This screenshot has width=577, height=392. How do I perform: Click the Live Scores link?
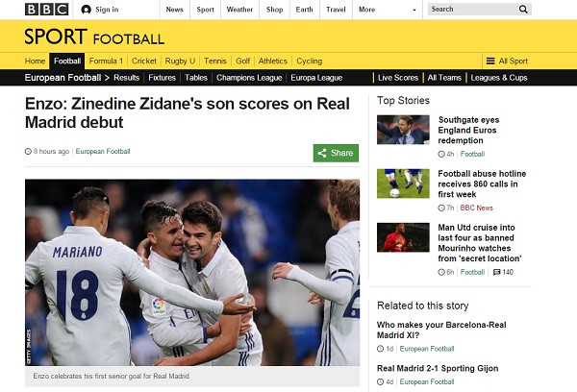click(398, 78)
